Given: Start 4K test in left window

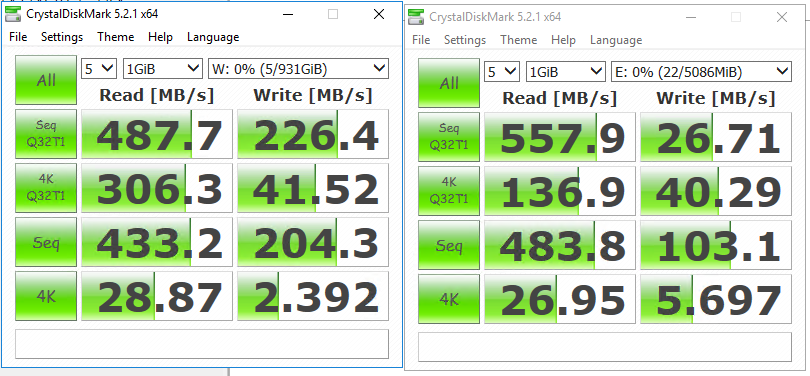Looking at the screenshot, I should (46, 296).
